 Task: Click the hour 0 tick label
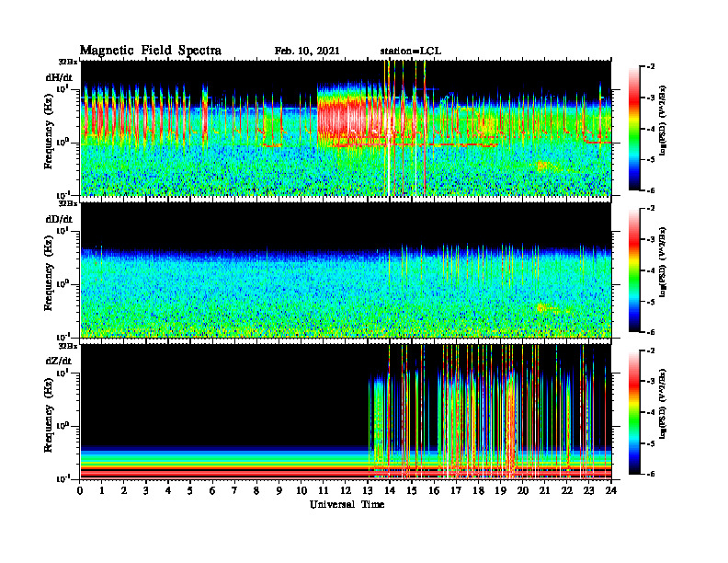pyautogui.click(x=80, y=490)
